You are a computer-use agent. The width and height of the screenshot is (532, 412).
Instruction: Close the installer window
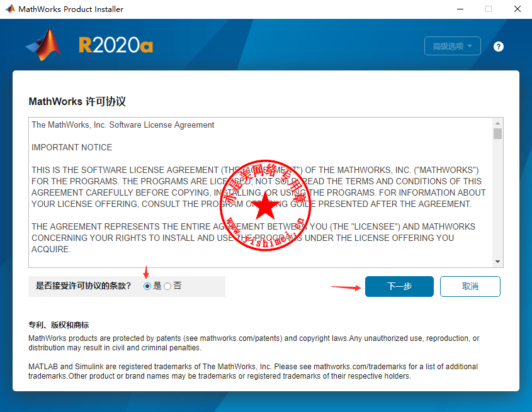coord(517,9)
